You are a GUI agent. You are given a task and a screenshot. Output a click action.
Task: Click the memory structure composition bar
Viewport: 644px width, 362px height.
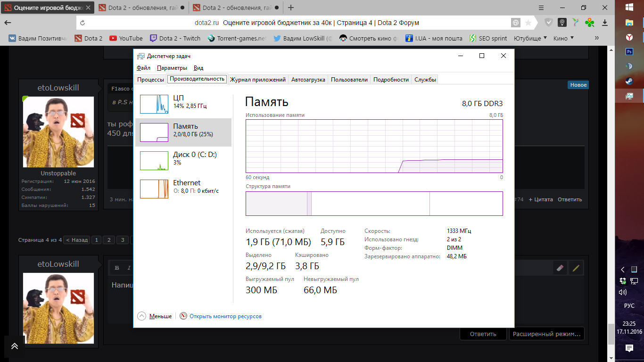tap(374, 204)
